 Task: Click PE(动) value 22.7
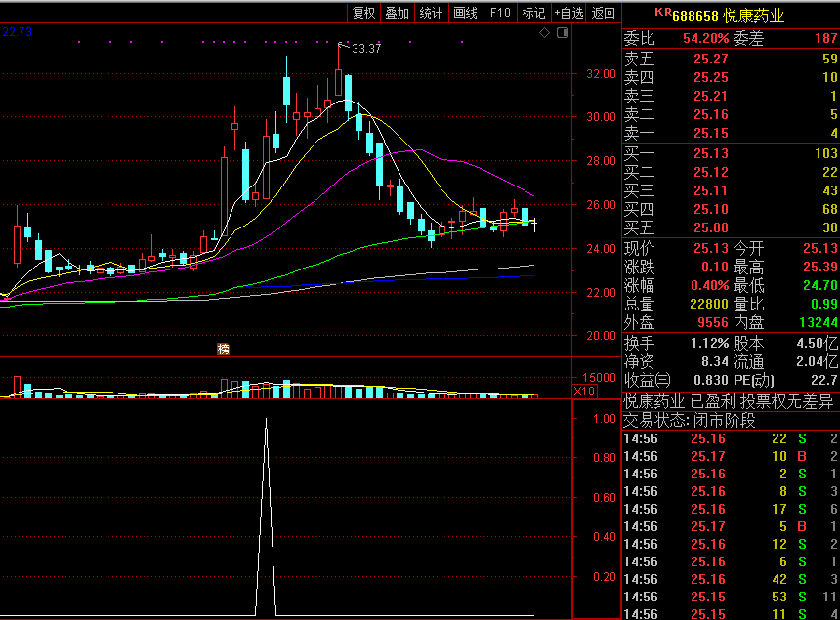coord(826,380)
